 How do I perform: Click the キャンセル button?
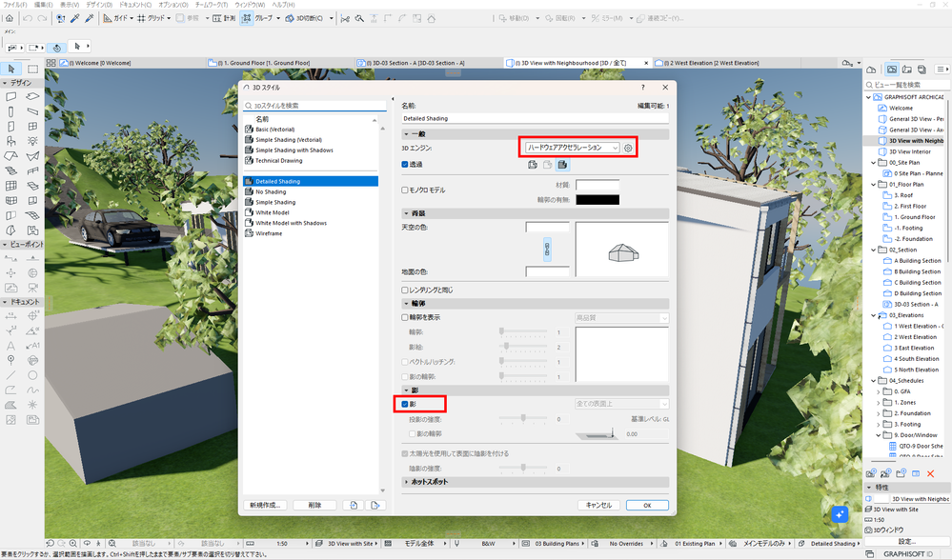[598, 505]
